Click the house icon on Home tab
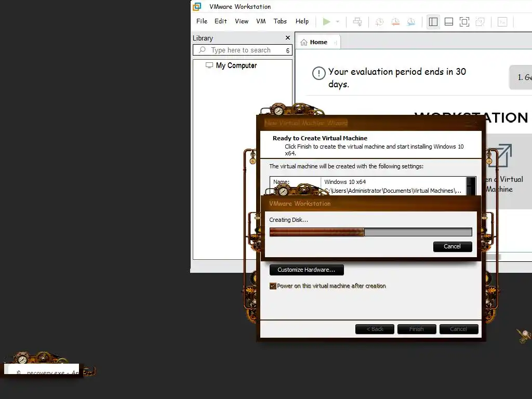 (304, 42)
